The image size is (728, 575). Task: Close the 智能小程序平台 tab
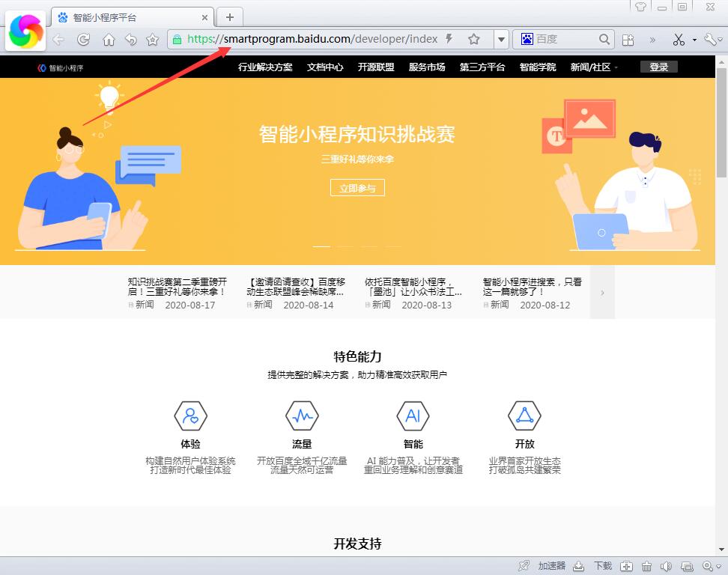click(x=204, y=18)
